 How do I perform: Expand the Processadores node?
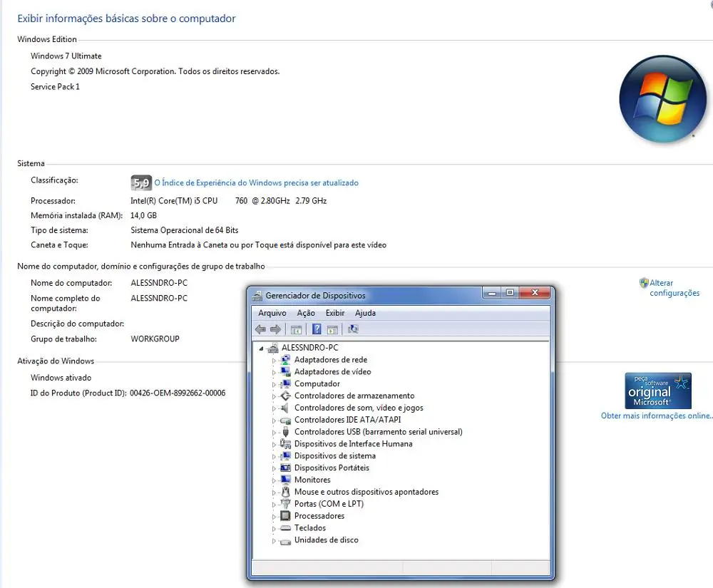click(274, 517)
